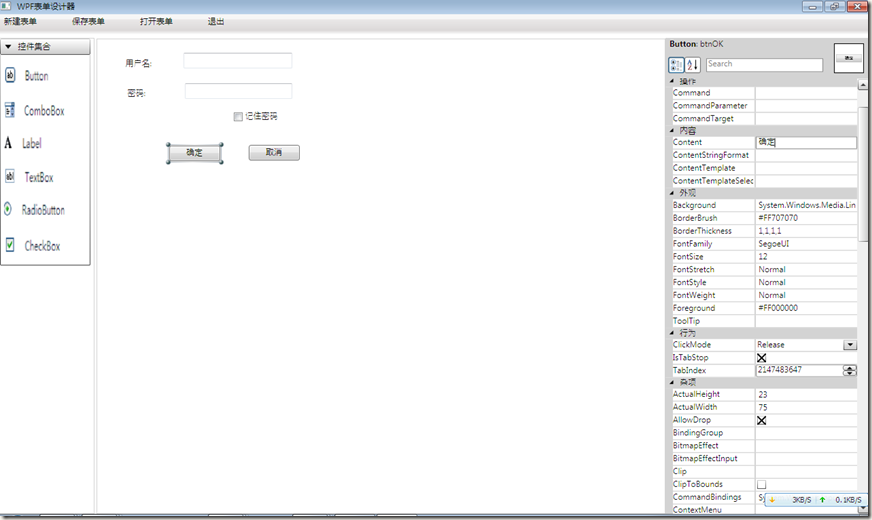The width and height of the screenshot is (872, 520).
Task: Click the 密码 label on the form
Action: pos(136,93)
